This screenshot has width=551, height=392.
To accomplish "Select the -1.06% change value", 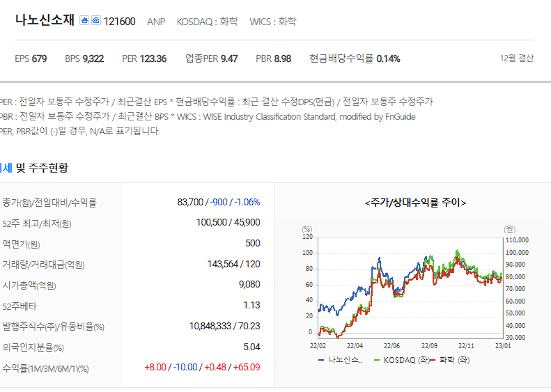I will (x=247, y=203).
